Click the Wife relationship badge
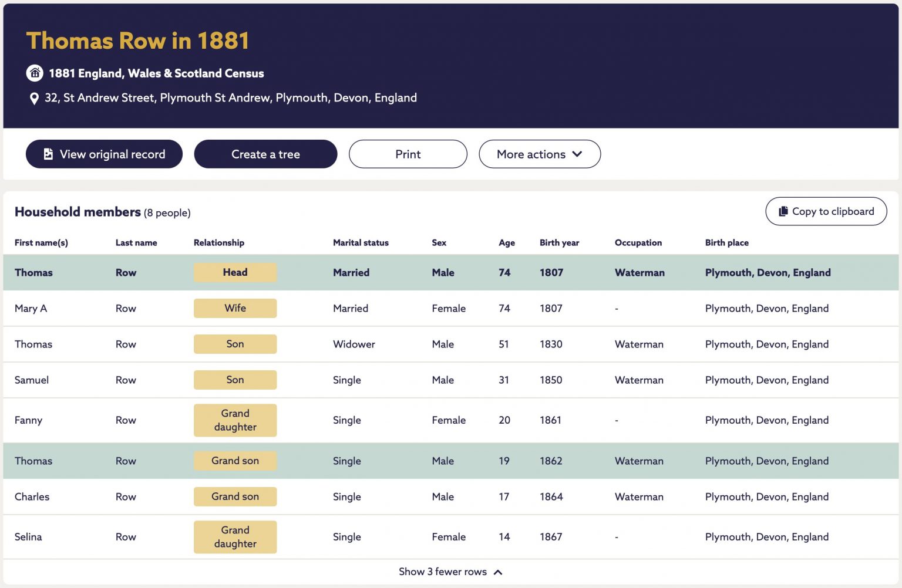The height and width of the screenshot is (588, 902). (x=235, y=308)
